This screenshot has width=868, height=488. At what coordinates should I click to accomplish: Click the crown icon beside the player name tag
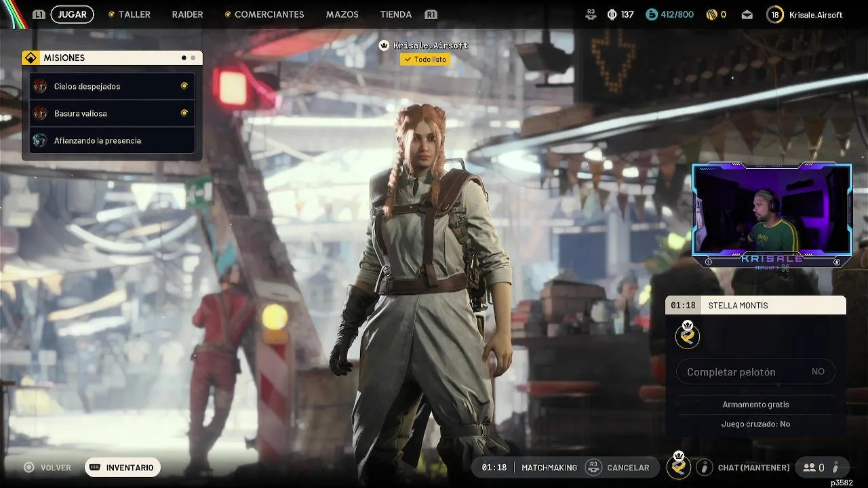384,45
